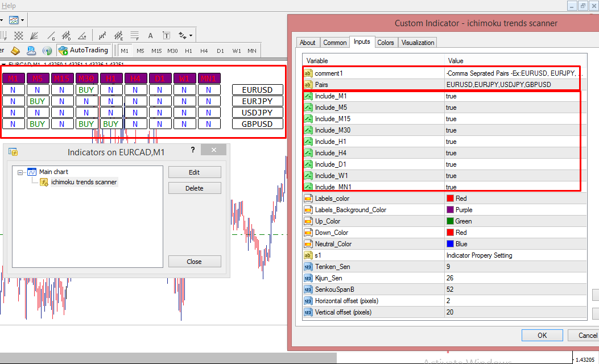Switch chart to the H4 timeframe
The height and width of the screenshot is (364, 599).
click(204, 51)
